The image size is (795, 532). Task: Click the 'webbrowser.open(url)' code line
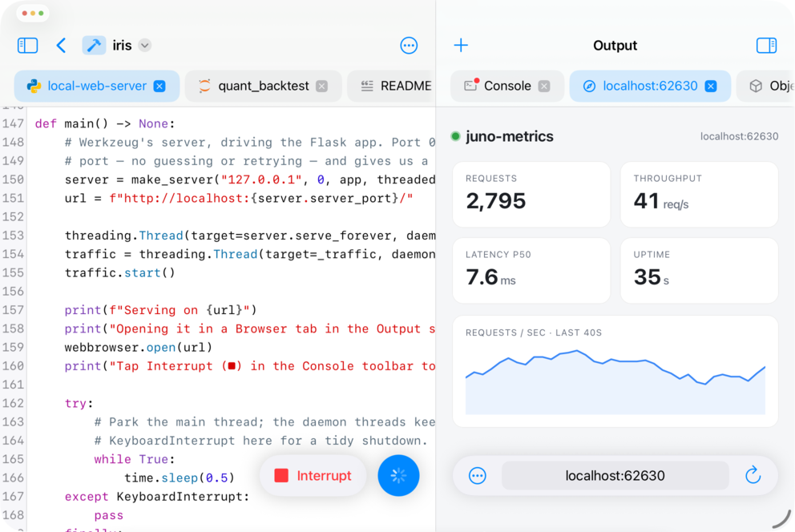(139, 348)
